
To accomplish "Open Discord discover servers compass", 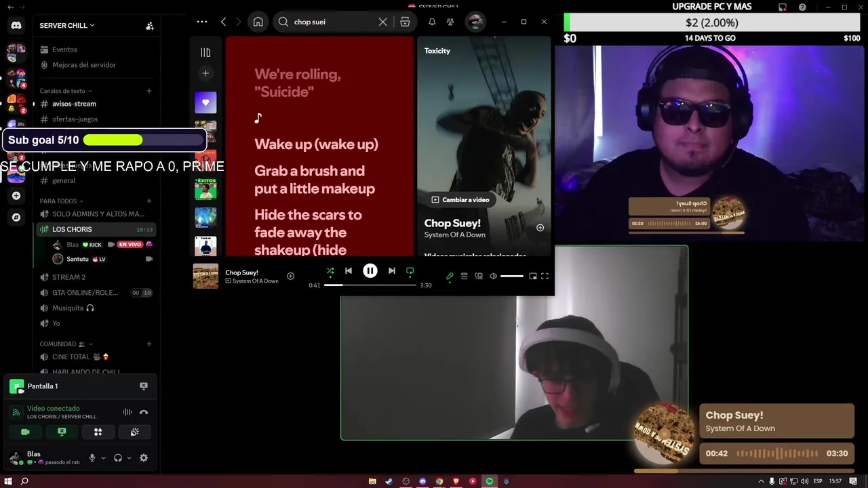I will tap(16, 218).
